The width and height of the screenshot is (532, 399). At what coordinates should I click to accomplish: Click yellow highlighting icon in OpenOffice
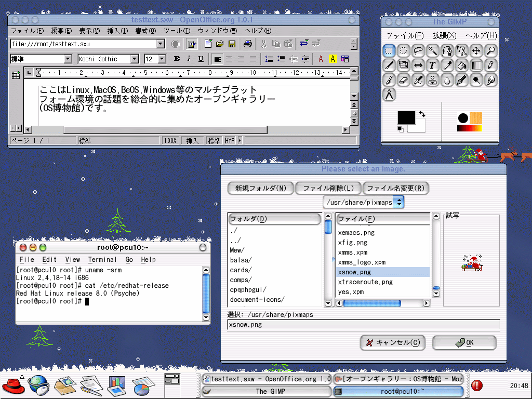point(333,59)
